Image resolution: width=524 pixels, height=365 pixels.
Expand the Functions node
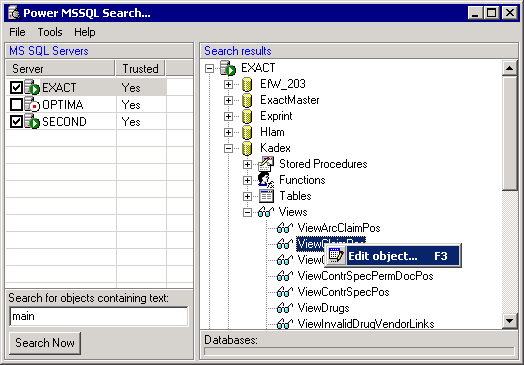coord(247,181)
